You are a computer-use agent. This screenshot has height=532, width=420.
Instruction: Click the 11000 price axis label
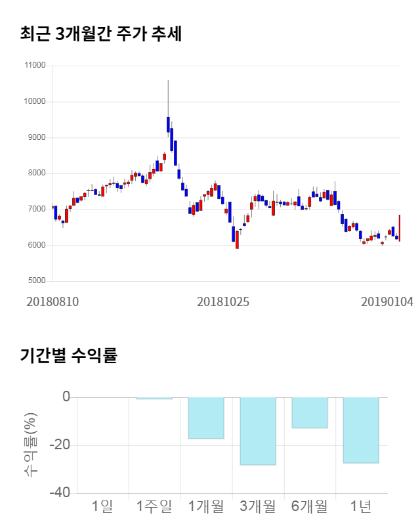pos(35,66)
